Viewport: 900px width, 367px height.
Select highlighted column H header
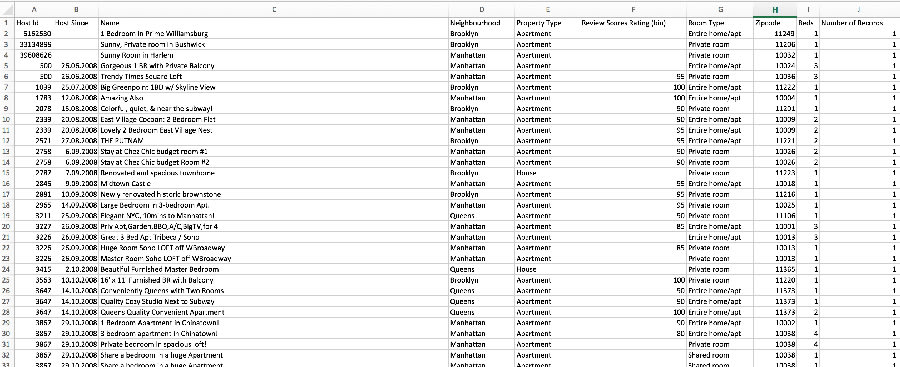click(775, 9)
